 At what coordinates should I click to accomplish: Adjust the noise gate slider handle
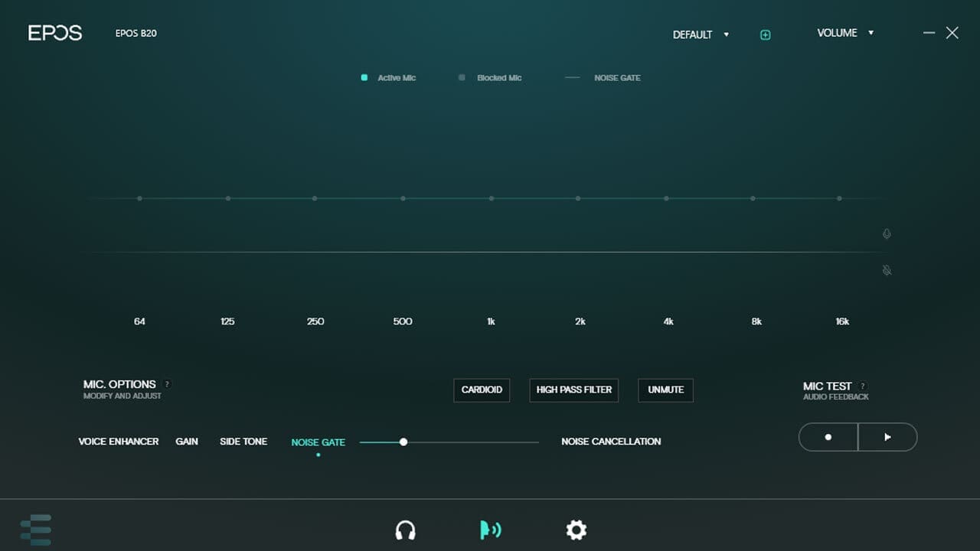click(x=403, y=442)
